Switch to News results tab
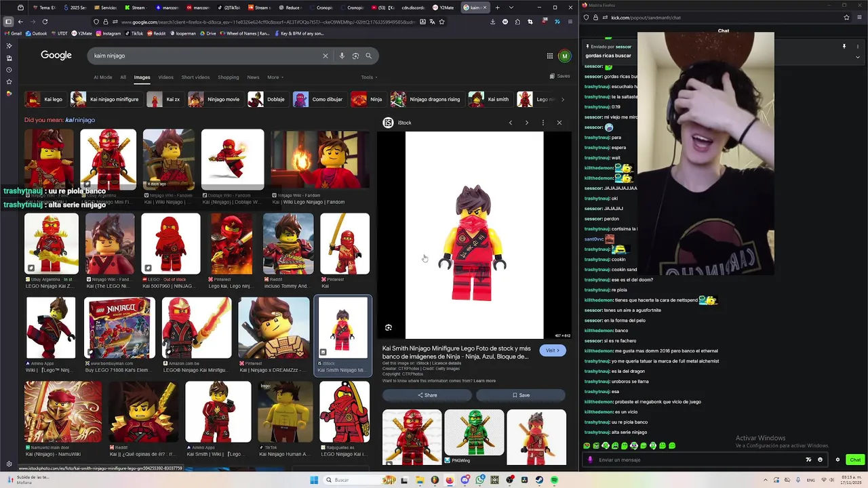The height and width of the screenshot is (488, 868). click(x=253, y=77)
